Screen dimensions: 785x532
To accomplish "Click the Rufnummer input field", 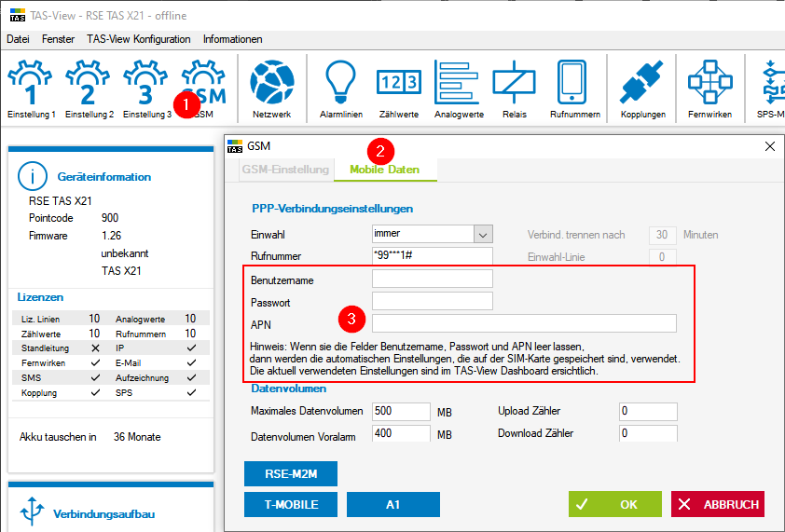I will point(432,255).
